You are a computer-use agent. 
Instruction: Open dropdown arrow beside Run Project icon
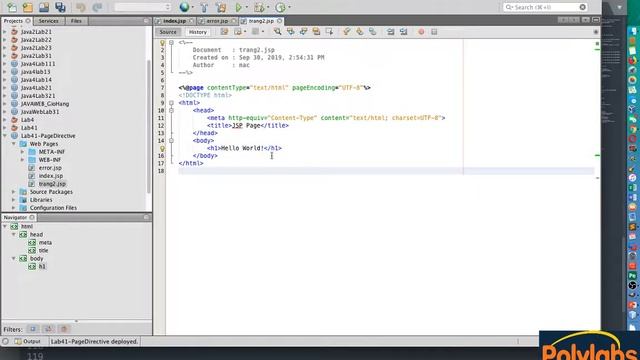[247, 7]
